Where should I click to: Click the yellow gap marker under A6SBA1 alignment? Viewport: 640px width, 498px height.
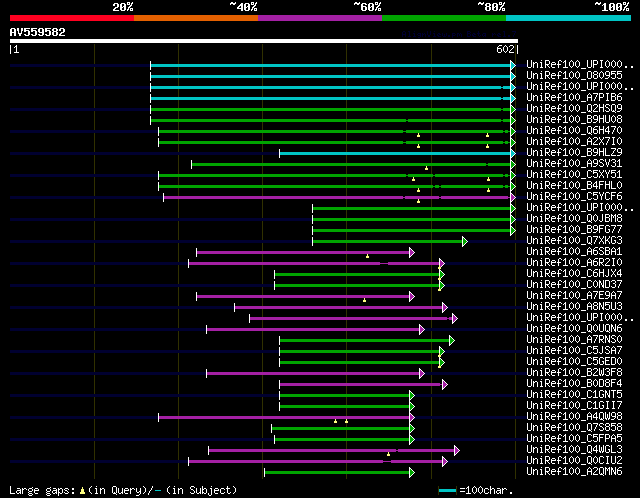pyautogui.click(x=367, y=256)
